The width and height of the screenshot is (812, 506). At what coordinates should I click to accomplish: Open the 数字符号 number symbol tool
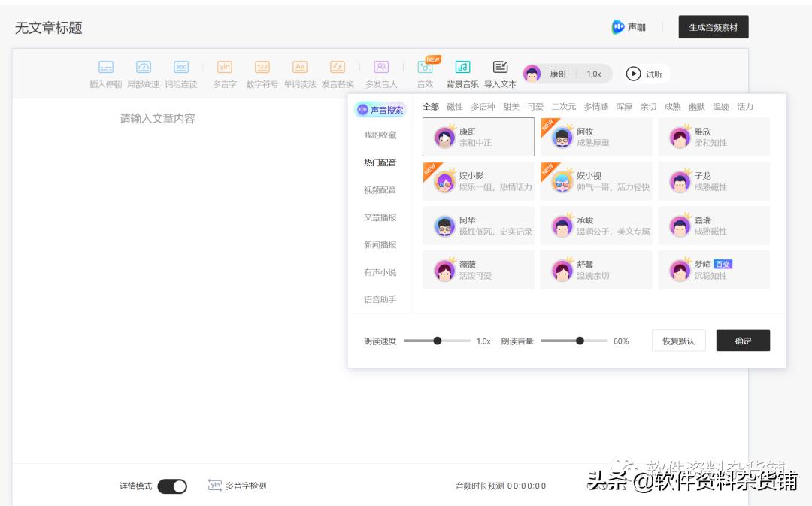pos(262,68)
